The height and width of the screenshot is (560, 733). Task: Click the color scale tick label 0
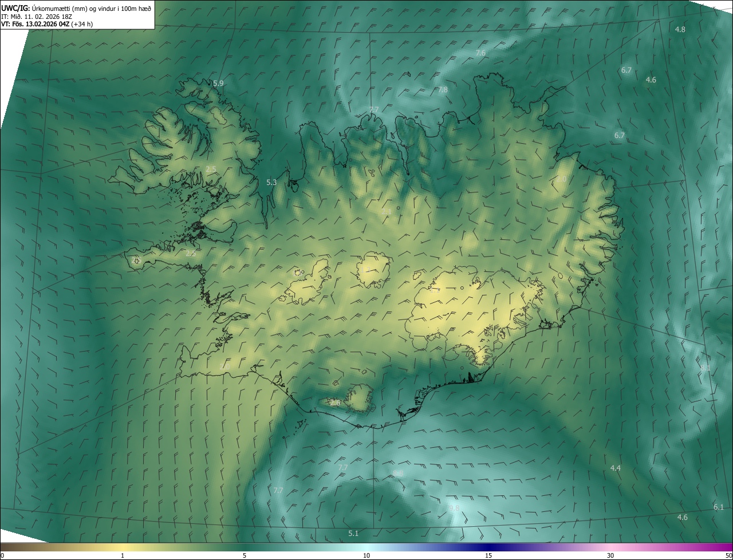pyautogui.click(x=2, y=556)
